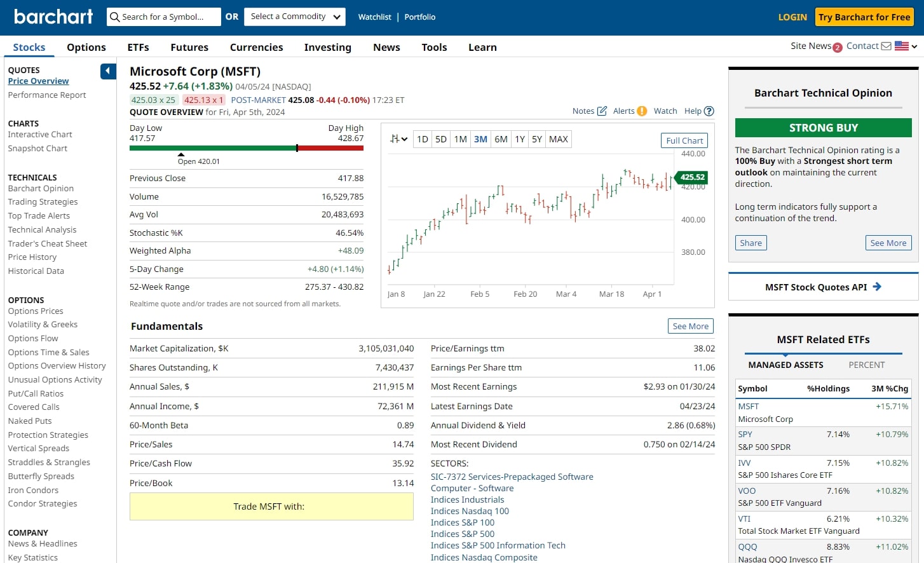The image size is (924, 563).
Task: Select the 6M chart period
Action: [501, 139]
